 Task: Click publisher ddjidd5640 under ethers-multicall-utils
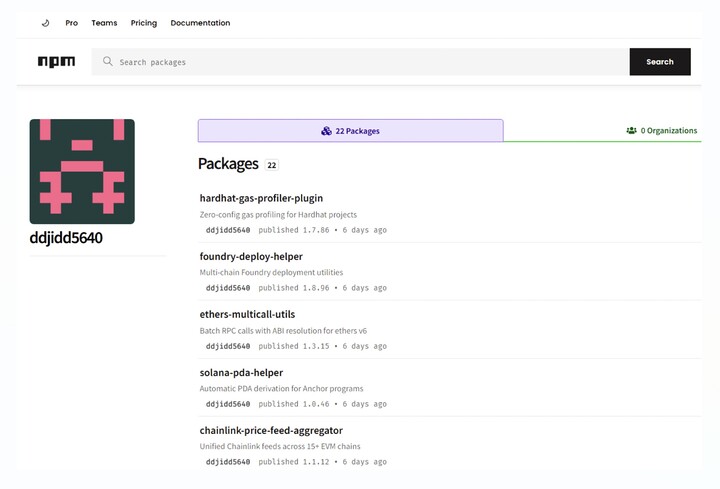click(x=228, y=346)
